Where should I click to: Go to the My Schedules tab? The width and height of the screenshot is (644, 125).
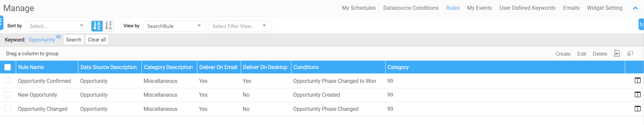coord(359,8)
